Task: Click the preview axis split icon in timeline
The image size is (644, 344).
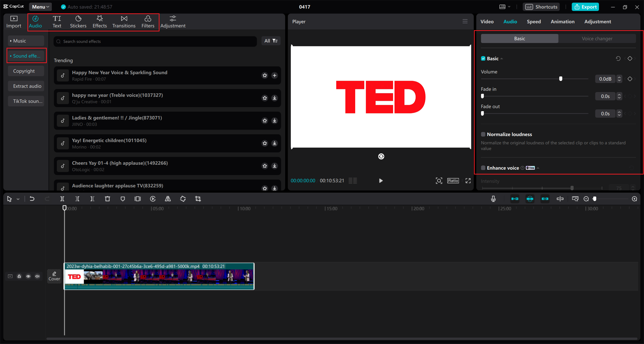Action: tap(560, 199)
